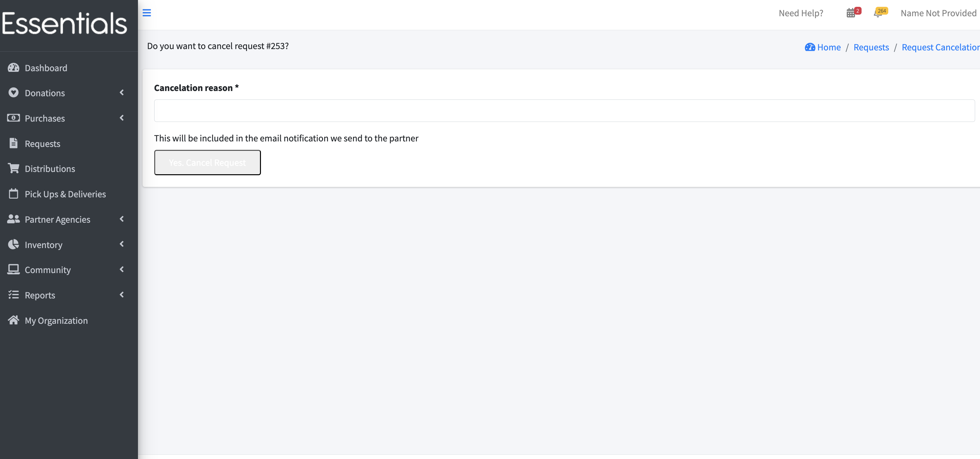The image size is (980, 459).
Task: Click the red 2 calendar badge
Action: (x=858, y=11)
